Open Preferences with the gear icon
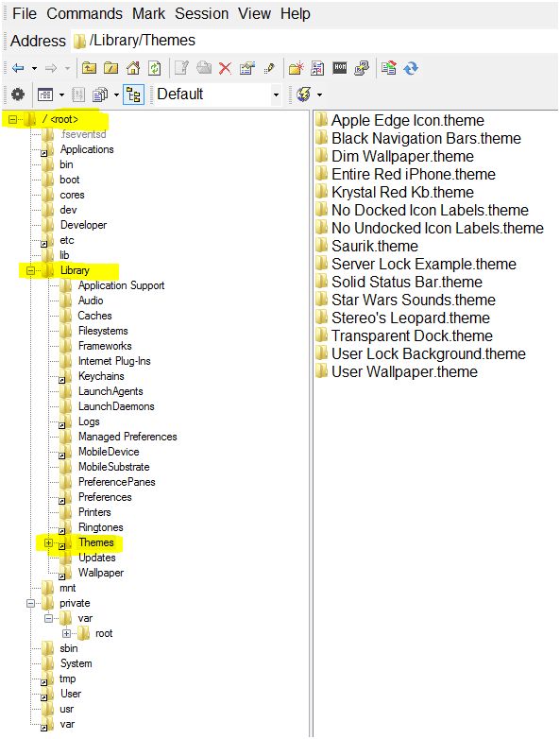This screenshot has width=560, height=739. [x=18, y=95]
